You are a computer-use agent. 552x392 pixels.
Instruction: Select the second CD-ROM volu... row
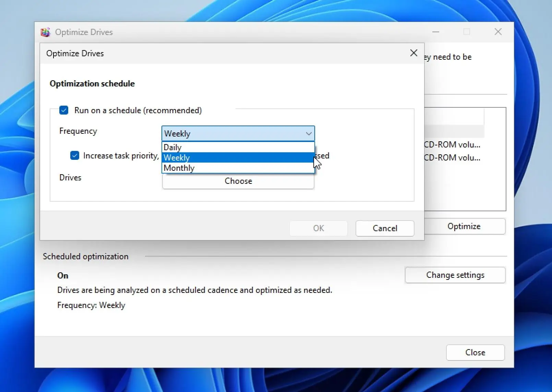452,158
